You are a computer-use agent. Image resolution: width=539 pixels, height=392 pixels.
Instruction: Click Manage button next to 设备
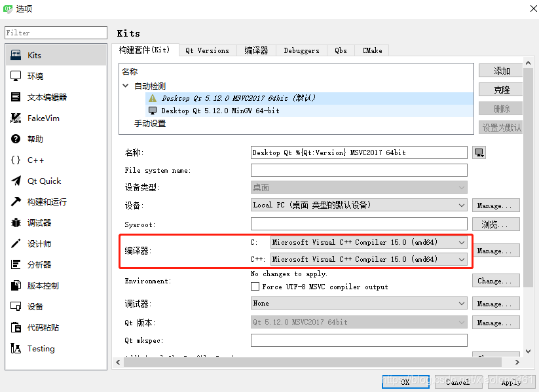tap(496, 205)
